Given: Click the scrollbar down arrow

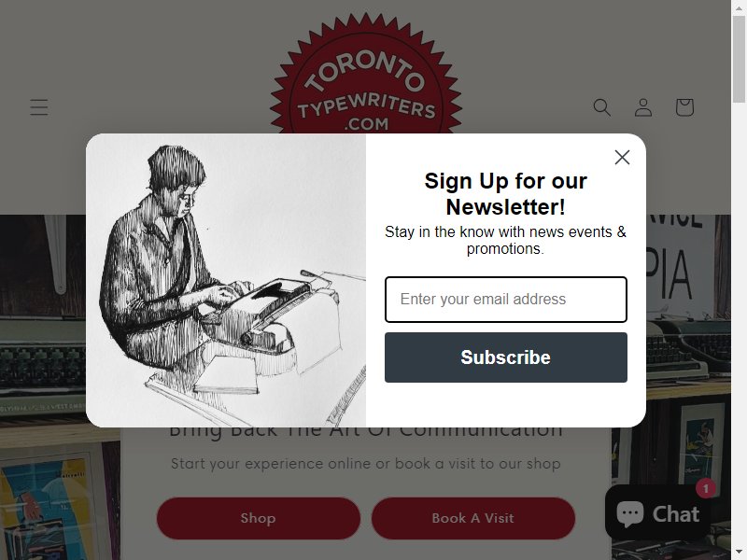Looking at the screenshot, I should click(739, 553).
